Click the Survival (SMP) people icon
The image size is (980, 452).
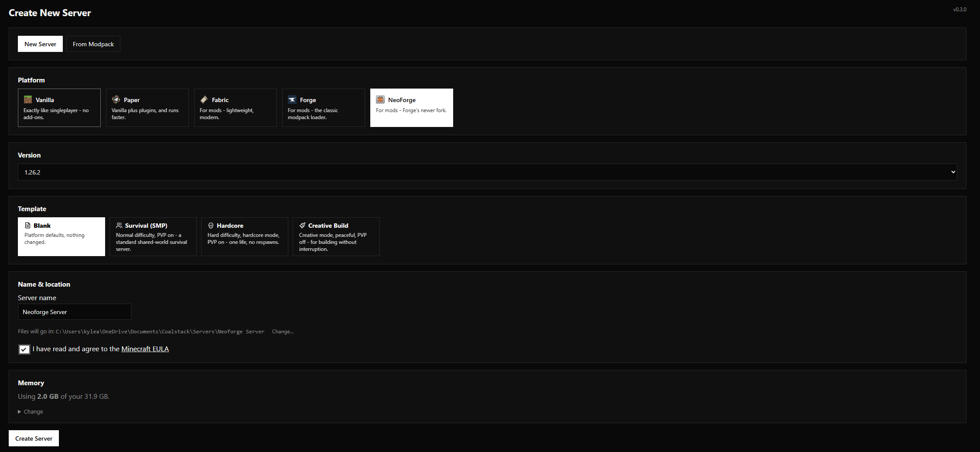(x=119, y=226)
